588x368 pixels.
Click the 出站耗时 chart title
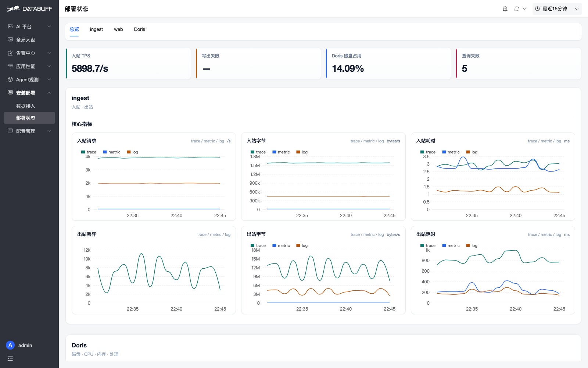pos(426,234)
